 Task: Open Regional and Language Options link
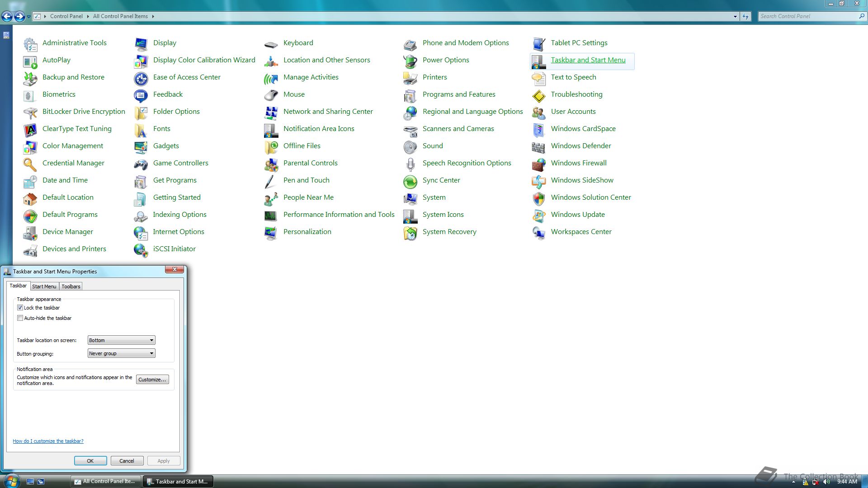click(473, 111)
